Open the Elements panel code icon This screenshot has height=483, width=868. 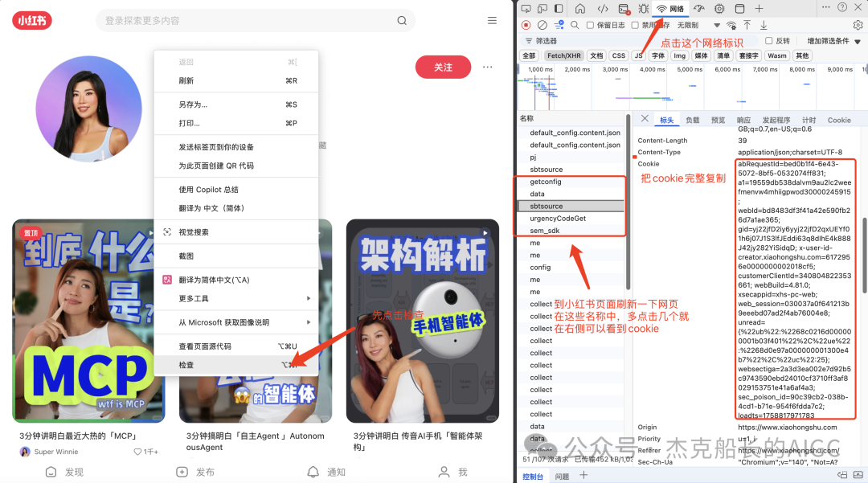pos(603,8)
